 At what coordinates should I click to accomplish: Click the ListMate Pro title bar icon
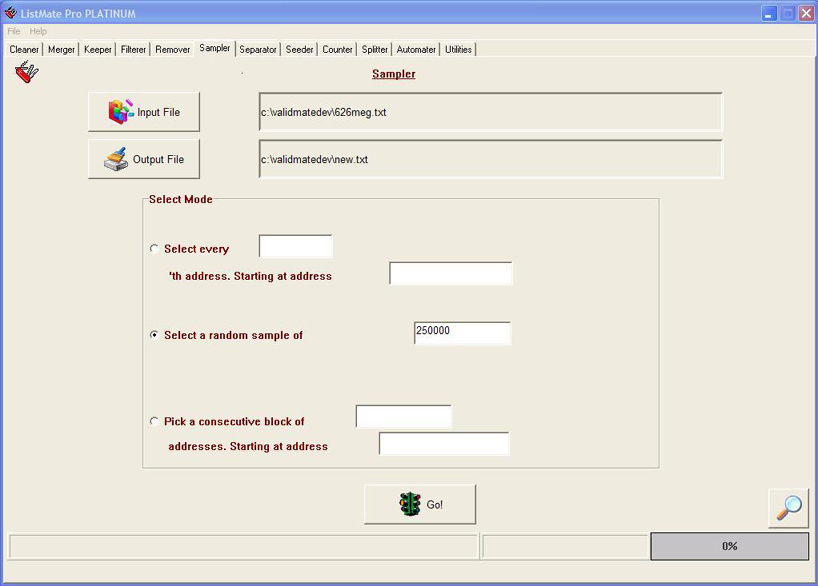11,13
